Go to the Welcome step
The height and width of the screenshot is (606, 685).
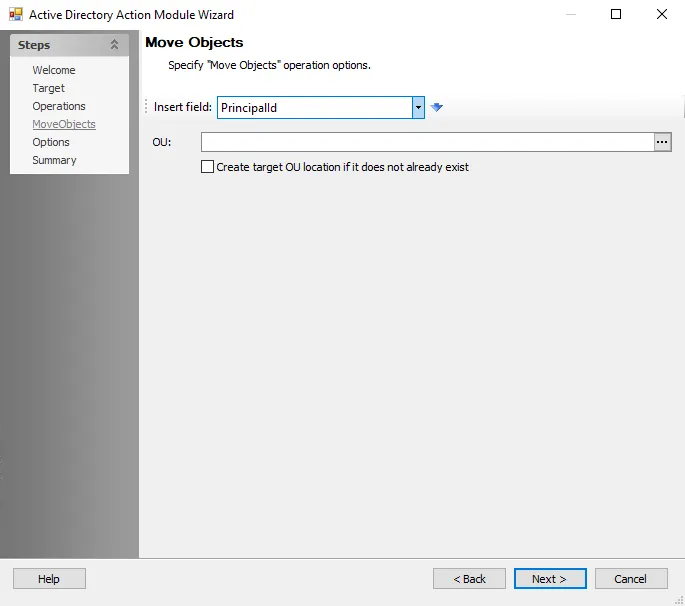pyautogui.click(x=54, y=70)
